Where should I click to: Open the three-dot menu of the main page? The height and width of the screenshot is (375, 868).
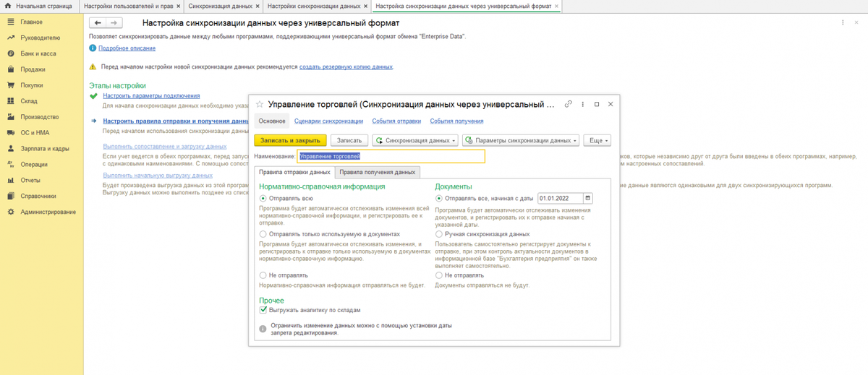(844, 23)
